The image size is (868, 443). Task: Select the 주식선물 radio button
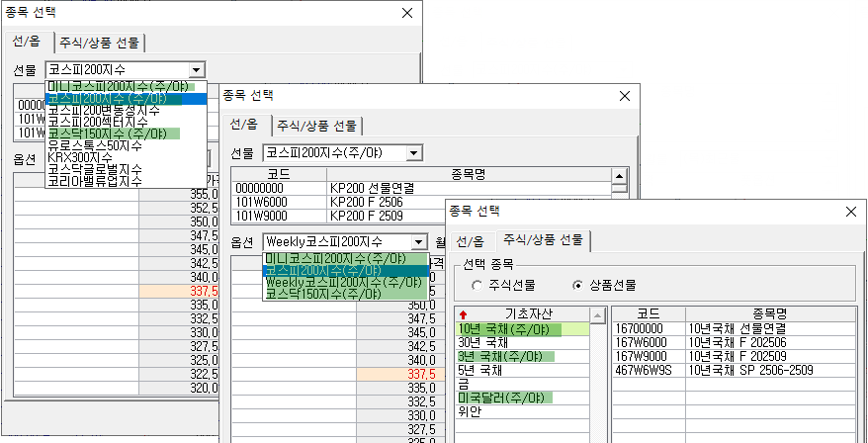coord(477,285)
